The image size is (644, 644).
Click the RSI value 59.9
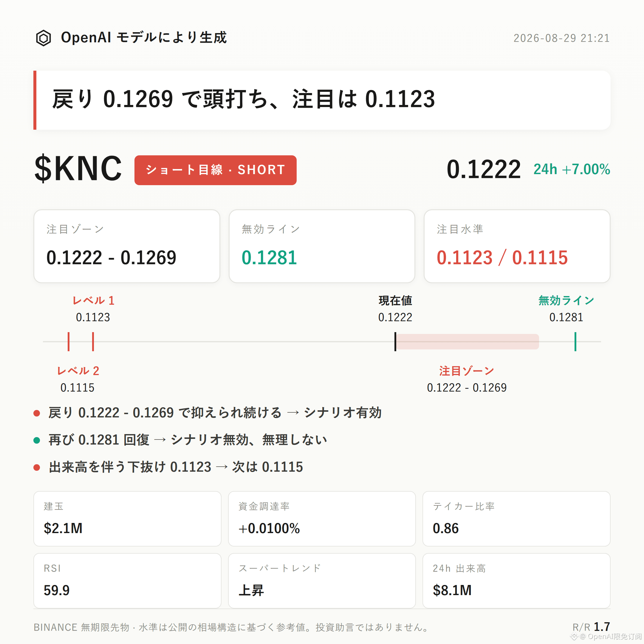(57, 590)
